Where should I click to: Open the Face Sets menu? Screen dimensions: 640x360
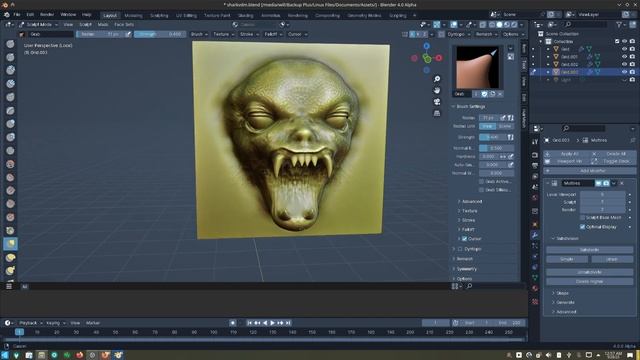click(124, 24)
